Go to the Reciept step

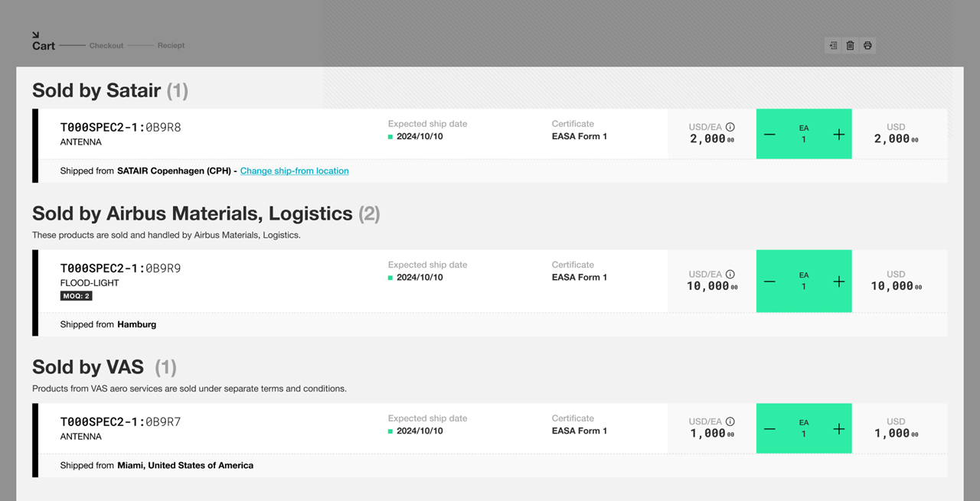[171, 46]
